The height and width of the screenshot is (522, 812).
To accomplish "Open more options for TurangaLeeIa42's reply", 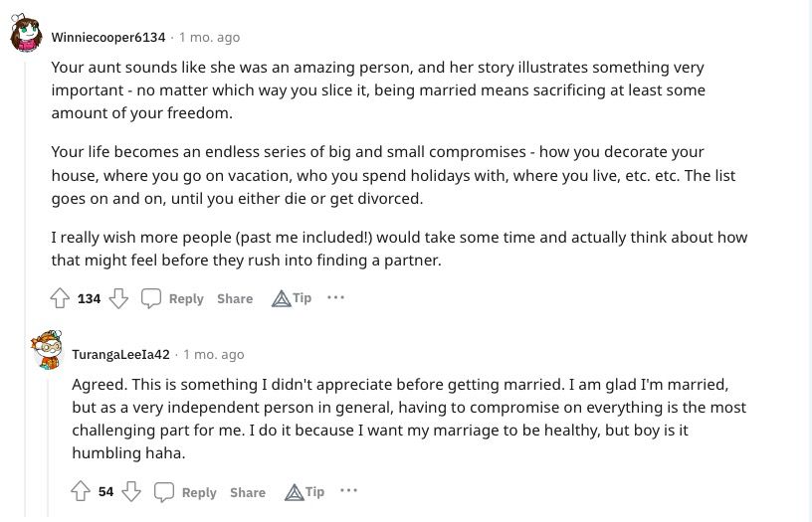I will pyautogui.click(x=348, y=490).
